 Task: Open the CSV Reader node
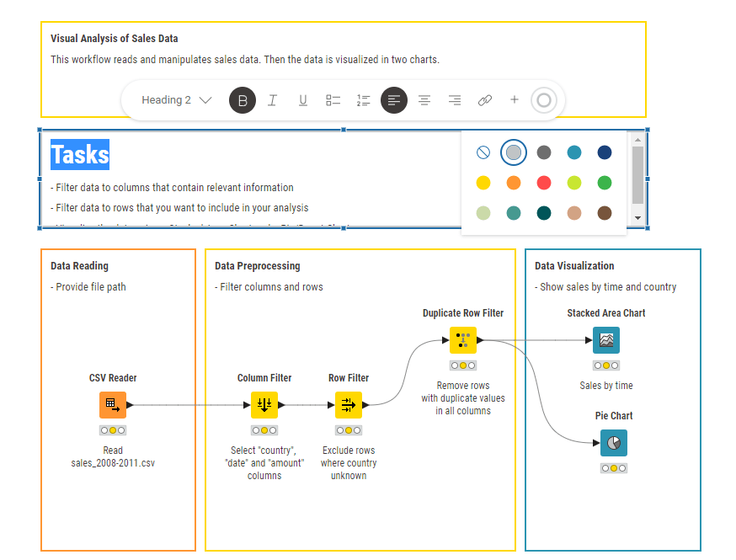[x=113, y=405]
